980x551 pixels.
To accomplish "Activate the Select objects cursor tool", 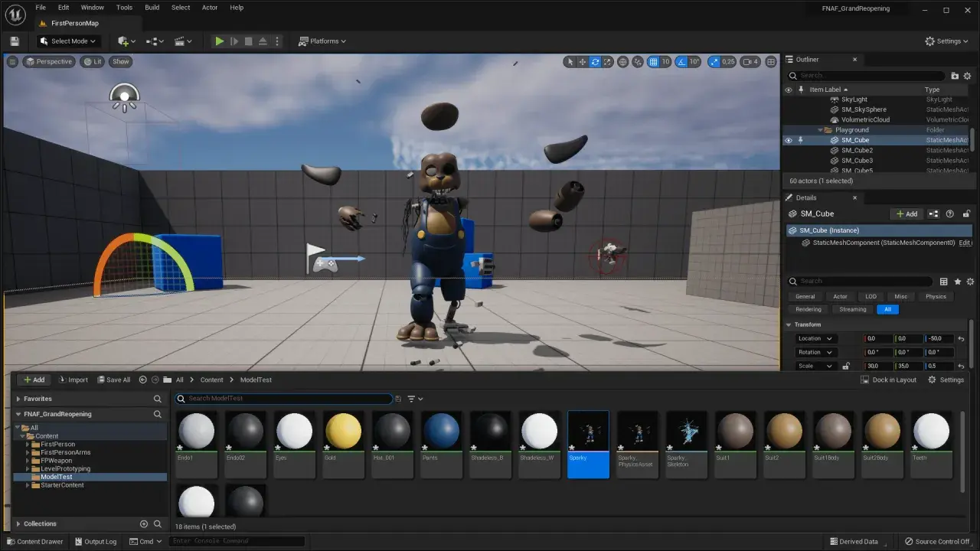I will 570,62.
